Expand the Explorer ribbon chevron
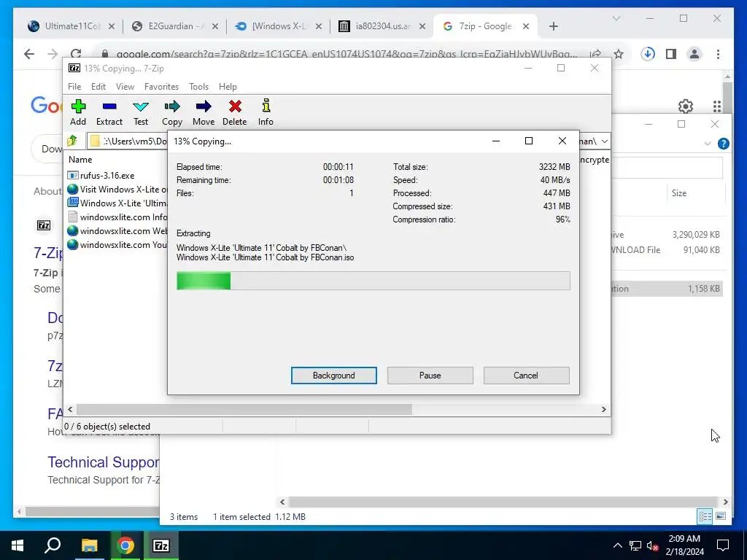747x560 pixels. [708, 144]
